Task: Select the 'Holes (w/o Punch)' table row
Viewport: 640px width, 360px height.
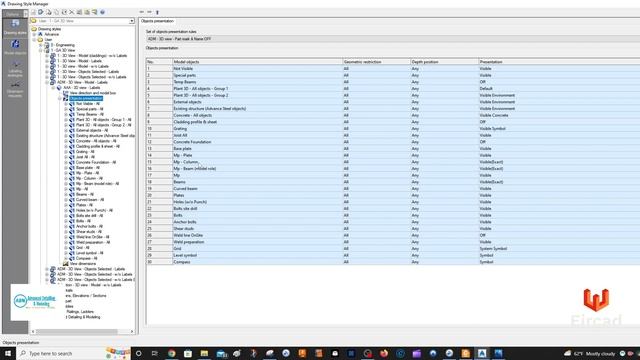Action: tap(393, 202)
